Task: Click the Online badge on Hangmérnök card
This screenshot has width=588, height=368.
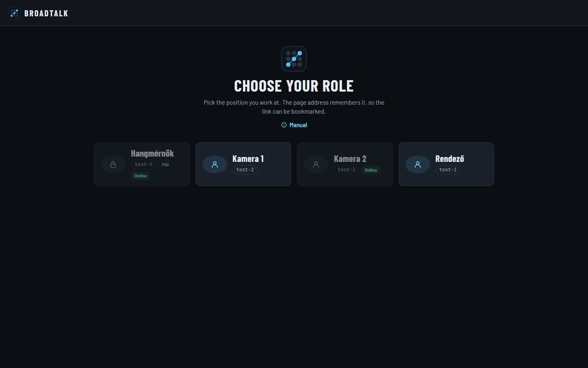Action: point(140,176)
